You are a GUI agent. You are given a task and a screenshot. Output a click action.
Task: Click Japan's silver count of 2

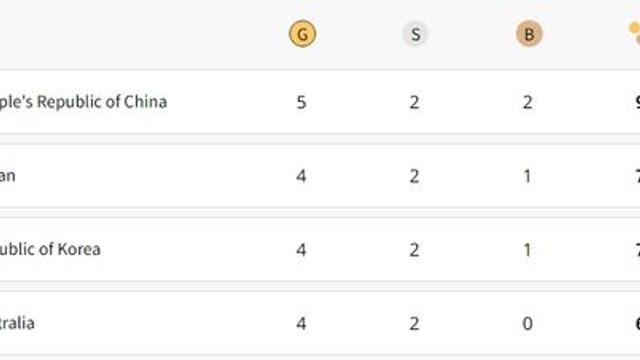point(414,176)
